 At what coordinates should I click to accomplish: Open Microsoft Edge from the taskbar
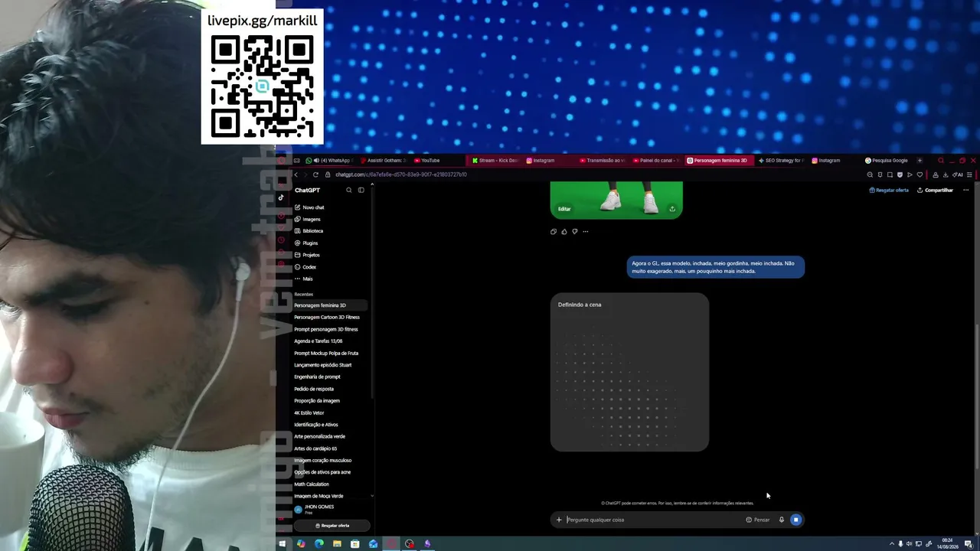coord(318,544)
